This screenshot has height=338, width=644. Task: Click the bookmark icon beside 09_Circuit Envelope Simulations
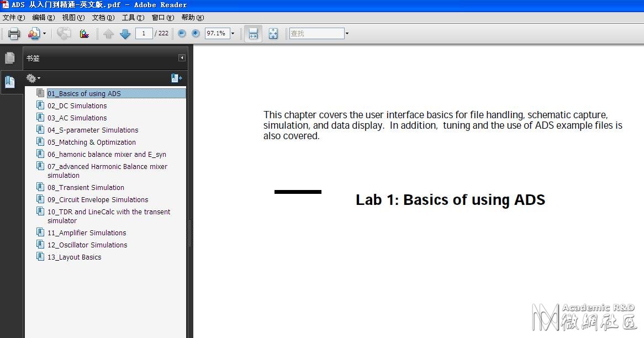coord(40,199)
